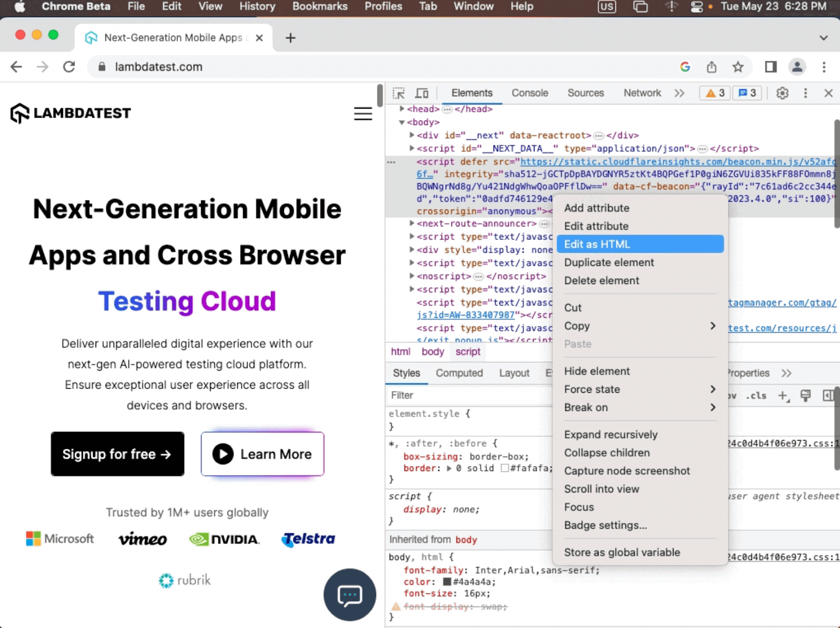Open a new browser tab

[x=290, y=38]
